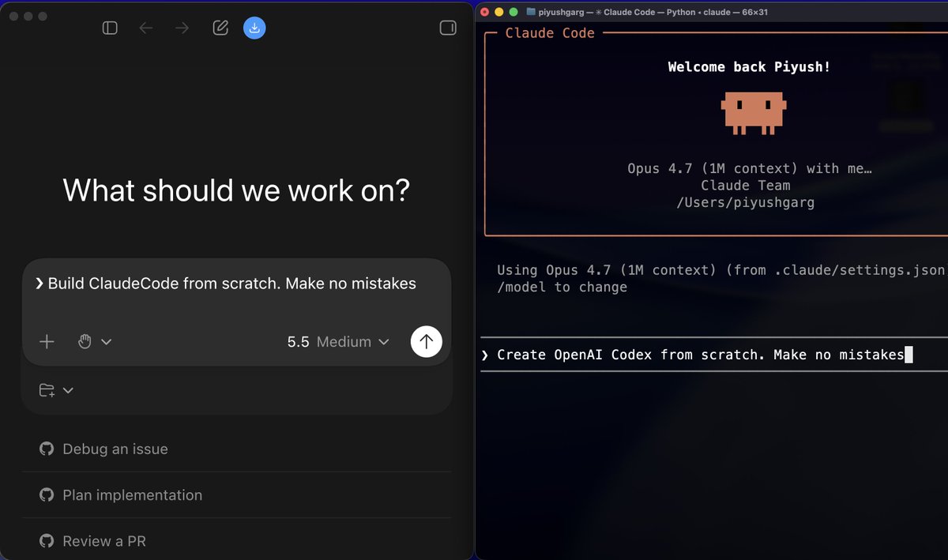Maximize the terminal with green button
The height and width of the screenshot is (560, 948).
point(513,12)
